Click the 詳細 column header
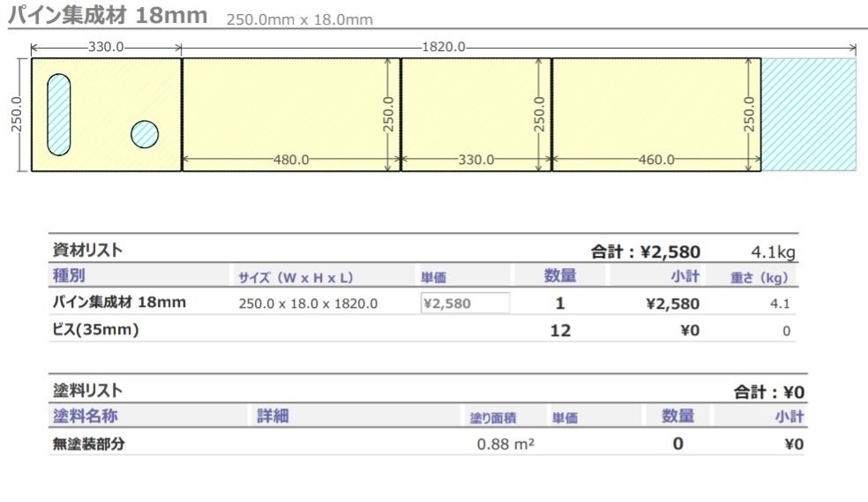The height and width of the screenshot is (502, 868). 273,416
